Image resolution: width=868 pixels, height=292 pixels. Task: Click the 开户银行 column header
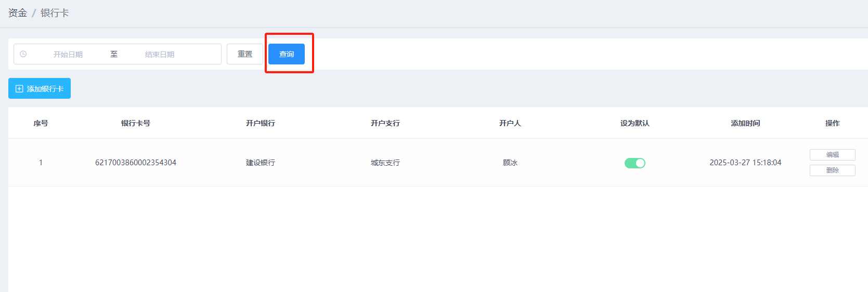261,123
